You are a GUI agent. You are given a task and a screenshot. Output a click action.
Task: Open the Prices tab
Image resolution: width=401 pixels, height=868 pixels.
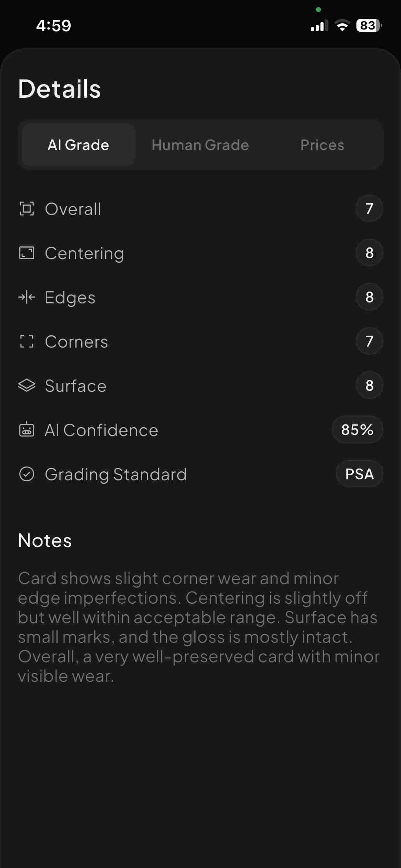click(322, 145)
